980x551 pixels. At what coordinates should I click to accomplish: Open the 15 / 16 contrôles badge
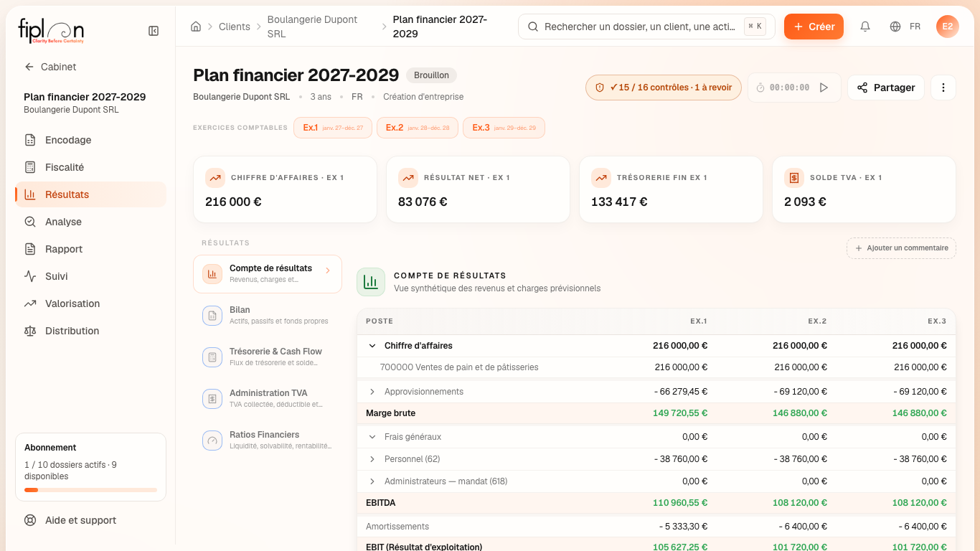click(x=664, y=88)
